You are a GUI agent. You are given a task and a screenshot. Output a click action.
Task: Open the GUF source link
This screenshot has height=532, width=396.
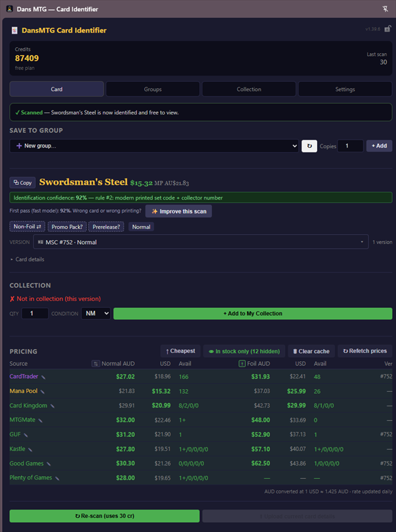point(15,434)
